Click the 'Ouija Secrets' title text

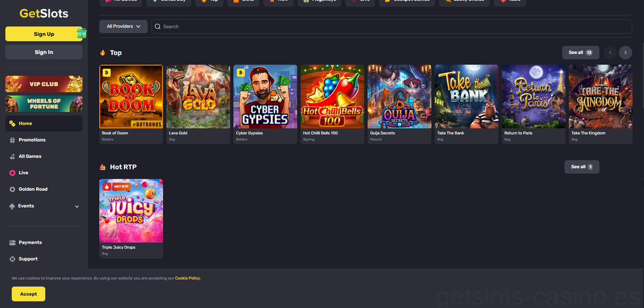tap(382, 133)
